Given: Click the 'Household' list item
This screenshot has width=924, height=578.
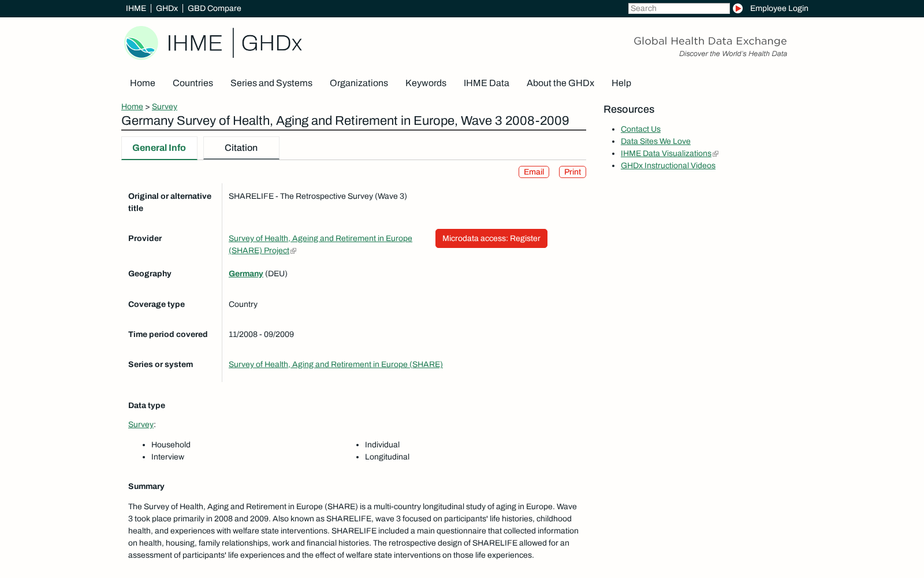Looking at the screenshot, I should point(171,444).
